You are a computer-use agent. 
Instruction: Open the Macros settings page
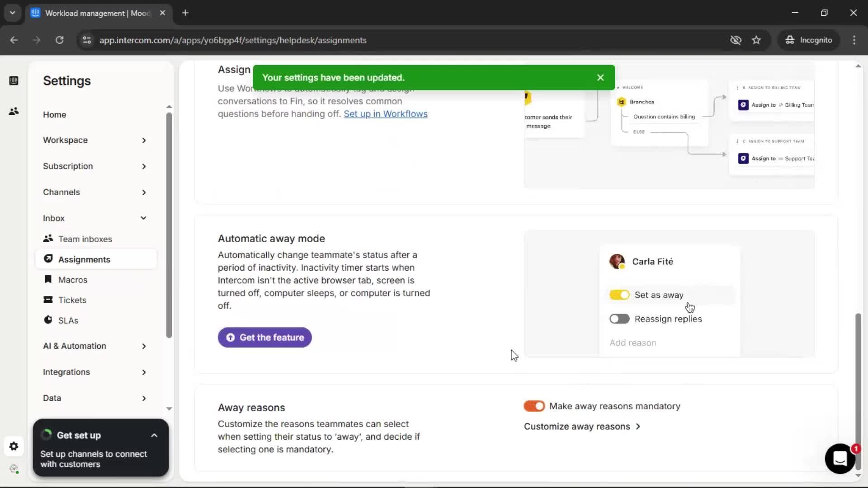pyautogui.click(x=73, y=280)
